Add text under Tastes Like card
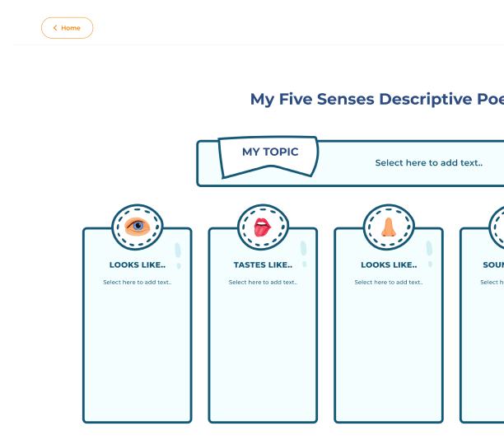The width and height of the screenshot is (504, 440). (x=263, y=282)
